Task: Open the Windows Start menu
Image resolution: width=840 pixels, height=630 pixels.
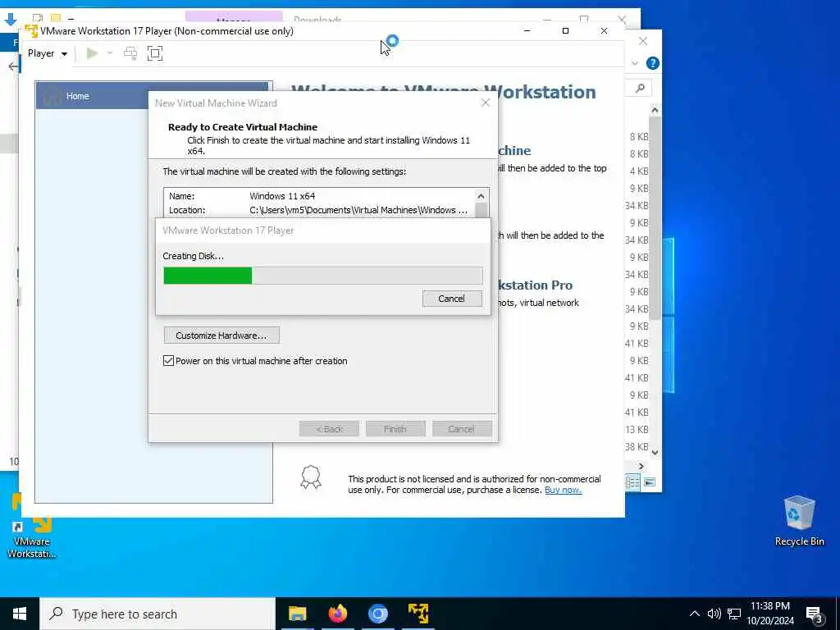Action: [20, 614]
